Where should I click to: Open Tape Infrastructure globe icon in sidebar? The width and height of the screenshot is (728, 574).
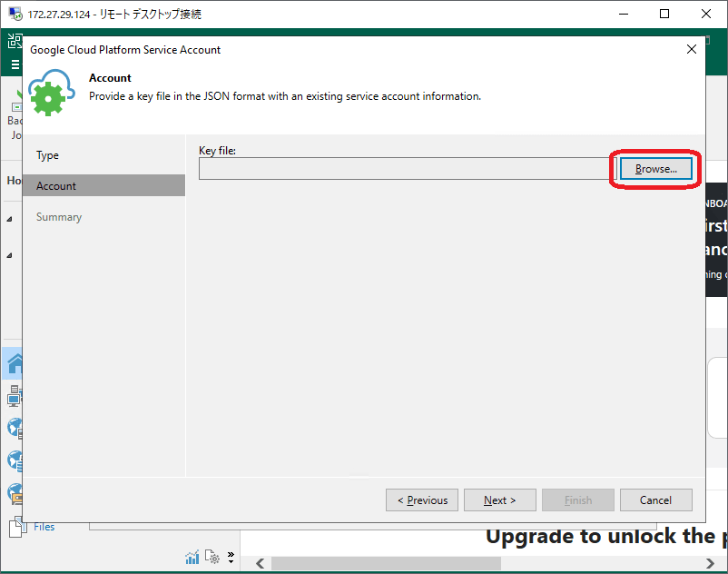click(15, 493)
